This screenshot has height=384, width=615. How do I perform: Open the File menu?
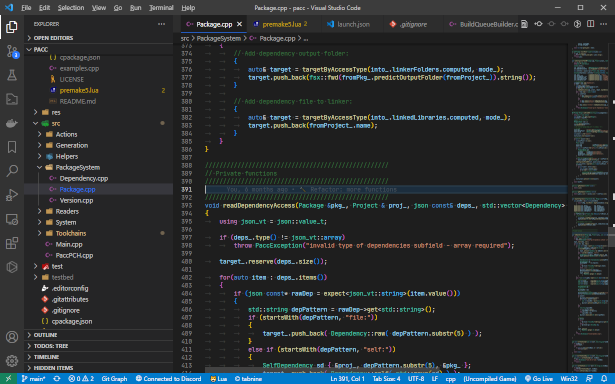click(x=26, y=8)
